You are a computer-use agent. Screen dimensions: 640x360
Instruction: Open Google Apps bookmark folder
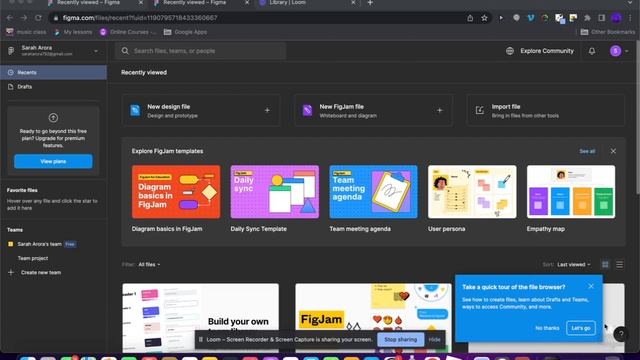coord(185,32)
